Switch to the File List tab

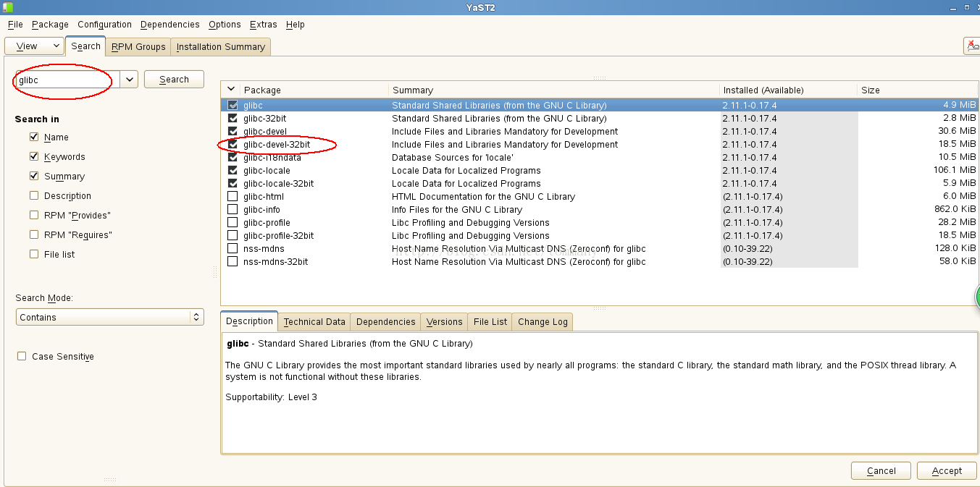tap(490, 321)
